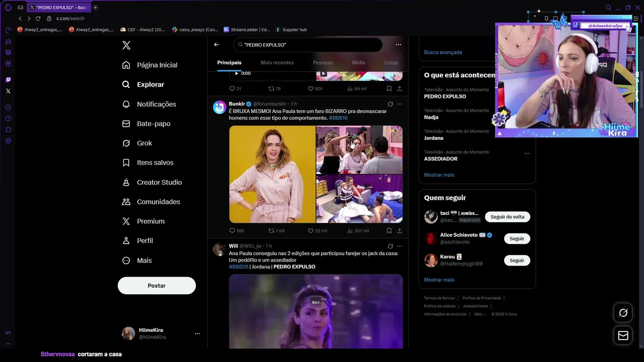Open the Nadja trending topic

point(431,117)
